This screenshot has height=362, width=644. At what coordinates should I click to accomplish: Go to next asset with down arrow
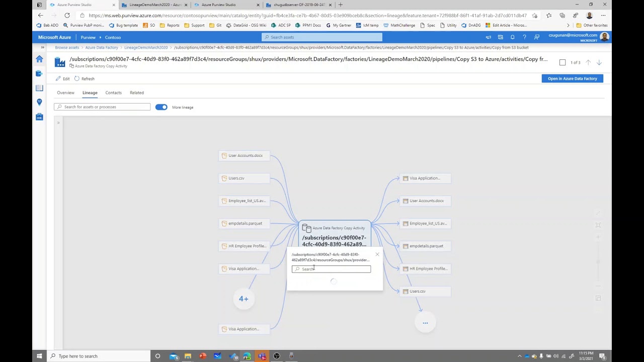[x=599, y=62]
